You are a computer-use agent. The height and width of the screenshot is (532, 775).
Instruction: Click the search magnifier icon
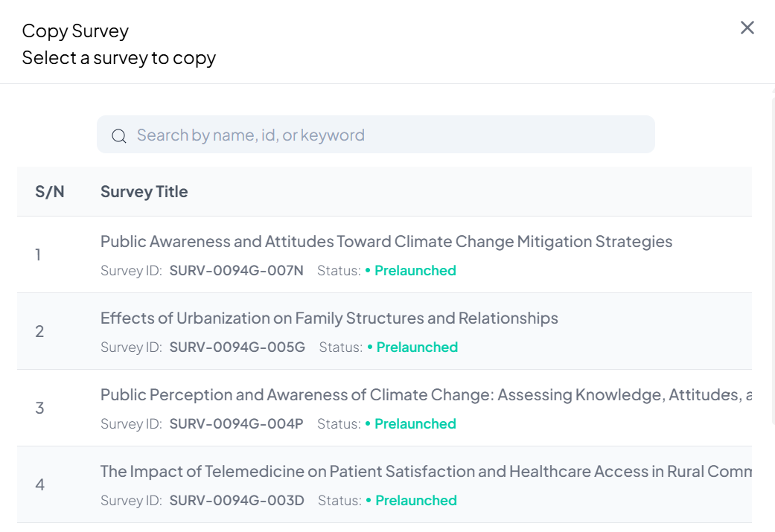[x=118, y=135]
